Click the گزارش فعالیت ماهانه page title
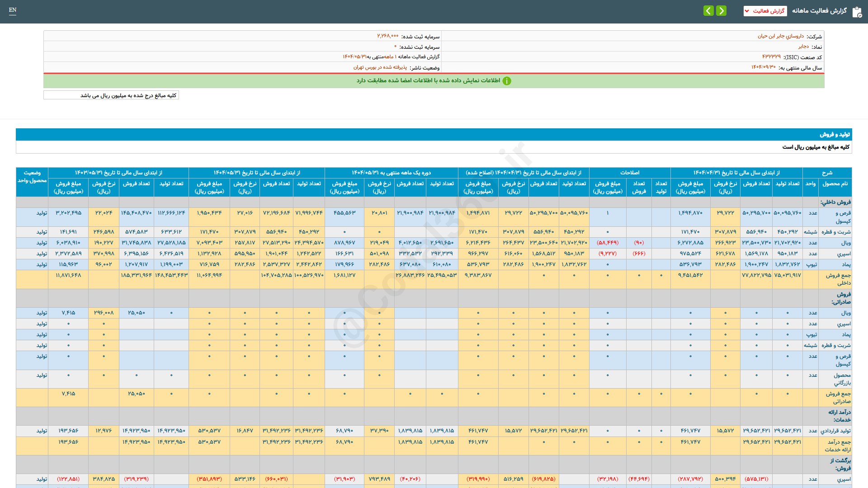Image resolution: width=868 pixels, height=488 pixels. pyautogui.click(x=819, y=11)
